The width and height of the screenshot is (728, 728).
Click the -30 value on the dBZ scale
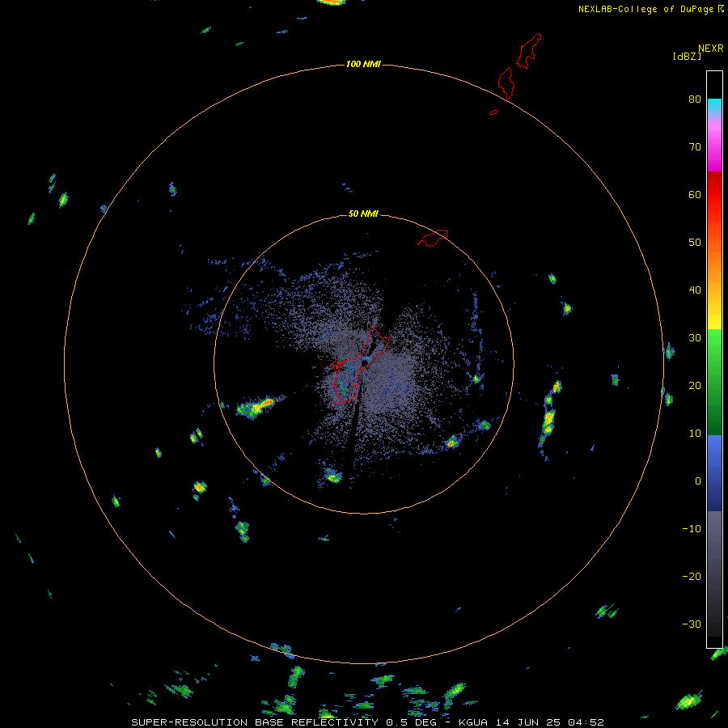[692, 624]
